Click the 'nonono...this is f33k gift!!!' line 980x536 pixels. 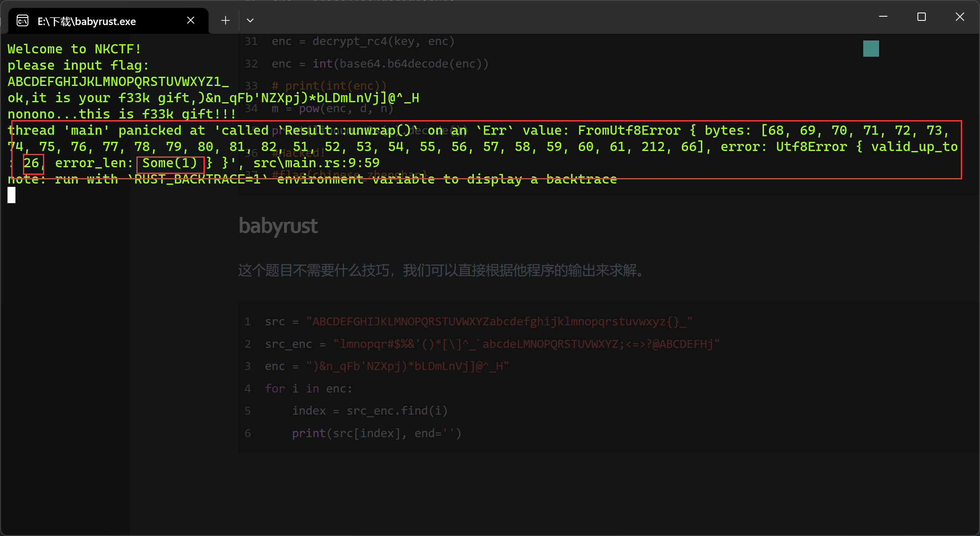pyautogui.click(x=122, y=114)
